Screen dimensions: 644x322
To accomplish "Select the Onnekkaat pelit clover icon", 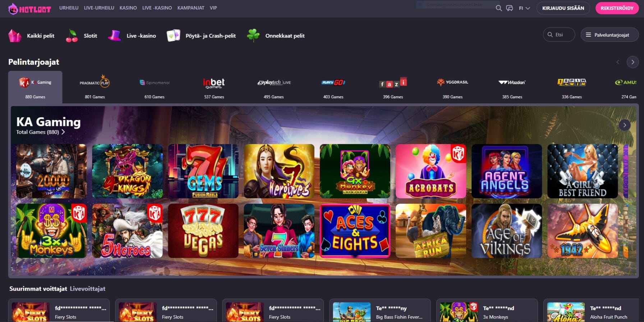I will pos(253,35).
